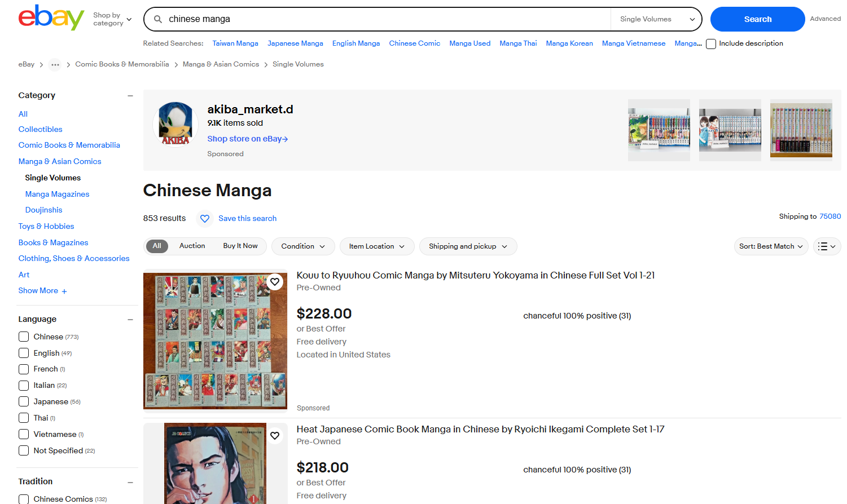Viewport: 847px width, 504px height.
Task: Check the Chinese language filter
Action: tap(24, 337)
